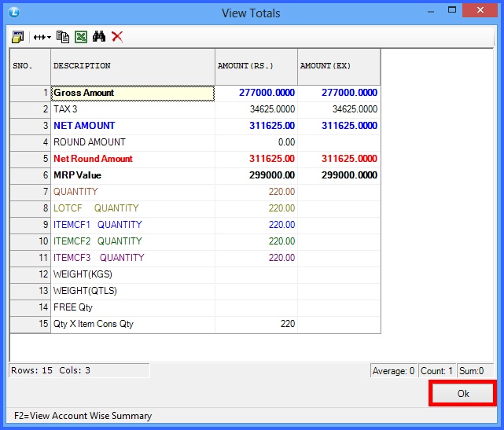Click LOTCF QUANTITY value 220.00
The height and width of the screenshot is (430, 504).
click(x=256, y=208)
